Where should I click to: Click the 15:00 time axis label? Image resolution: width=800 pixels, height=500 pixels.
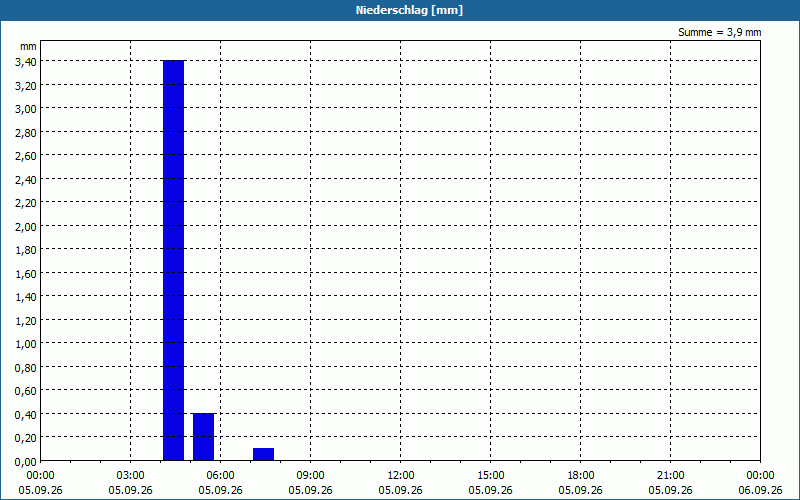[491, 476]
